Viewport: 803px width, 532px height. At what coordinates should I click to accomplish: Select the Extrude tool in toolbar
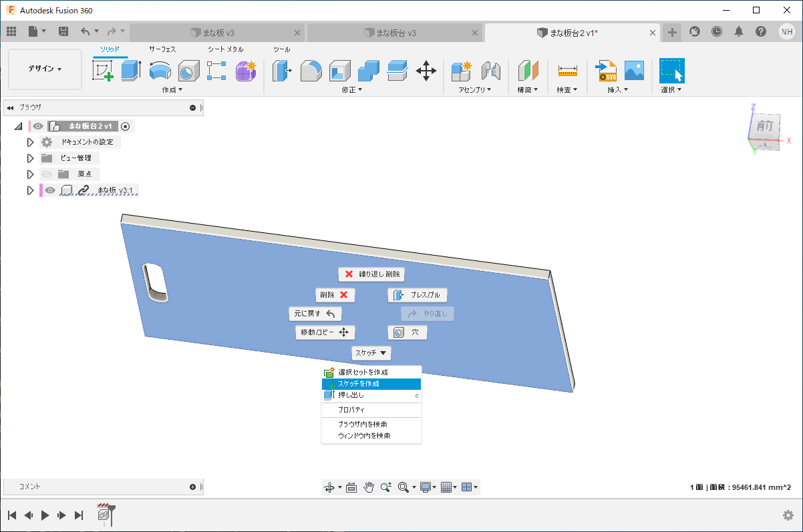pyautogui.click(x=131, y=70)
